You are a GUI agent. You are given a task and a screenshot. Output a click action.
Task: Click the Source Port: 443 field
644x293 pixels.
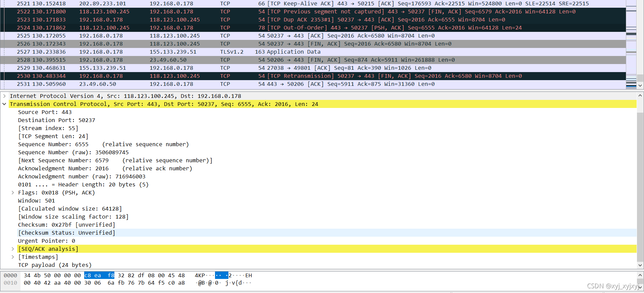coord(45,112)
